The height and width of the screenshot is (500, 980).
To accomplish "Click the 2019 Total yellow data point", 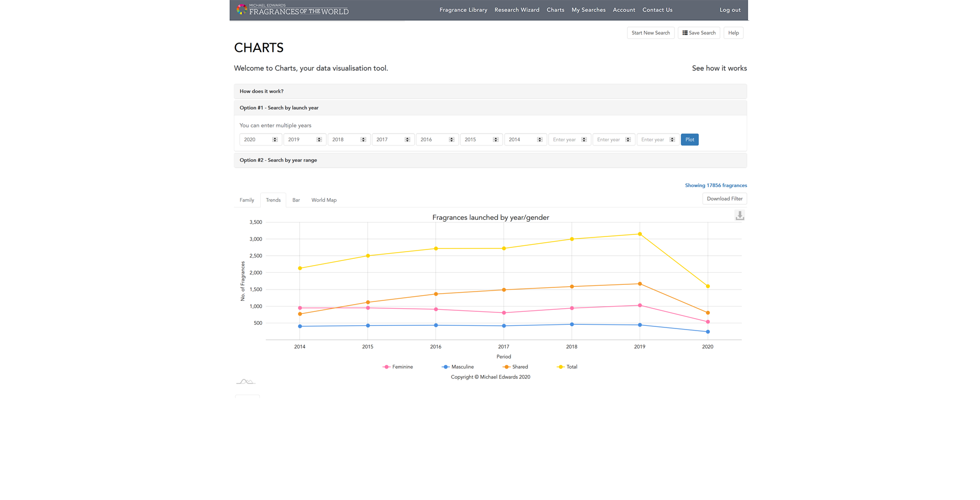I will point(640,234).
